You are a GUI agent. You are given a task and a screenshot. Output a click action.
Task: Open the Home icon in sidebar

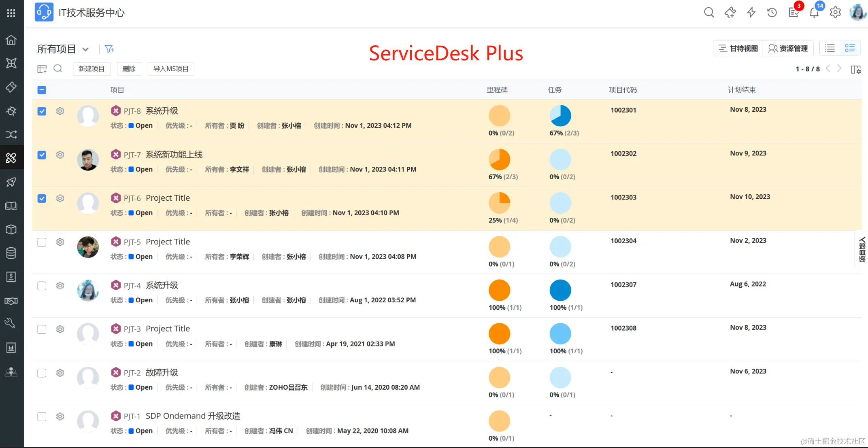tap(11, 40)
